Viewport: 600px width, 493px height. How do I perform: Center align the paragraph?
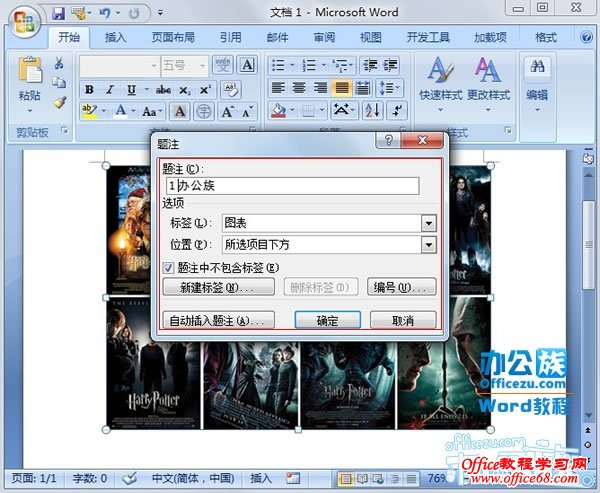(299, 88)
